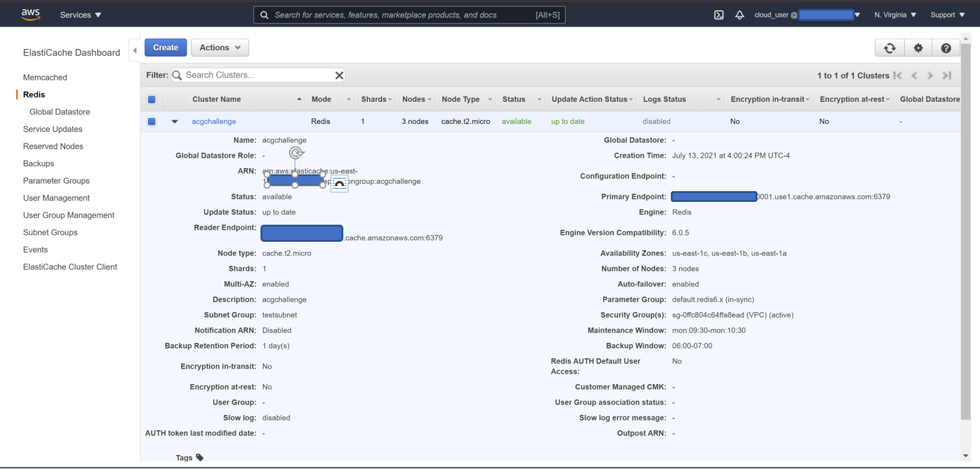This screenshot has height=469, width=980.
Task: Open the Node Type column filter arrow
Action: coord(490,100)
